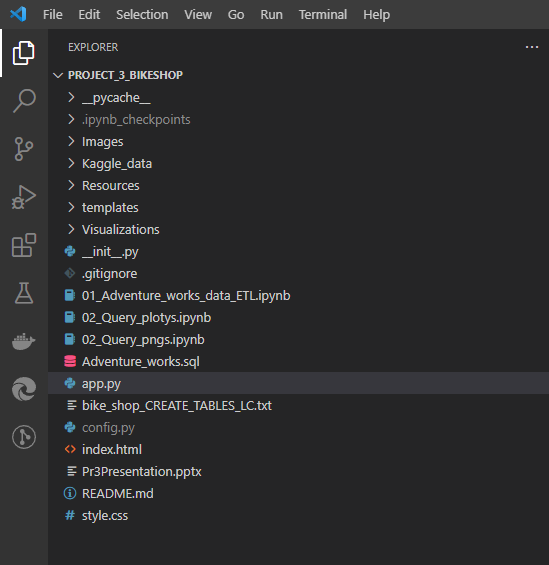549x565 pixels.
Task: Open the Terminal menu
Action: coord(323,15)
